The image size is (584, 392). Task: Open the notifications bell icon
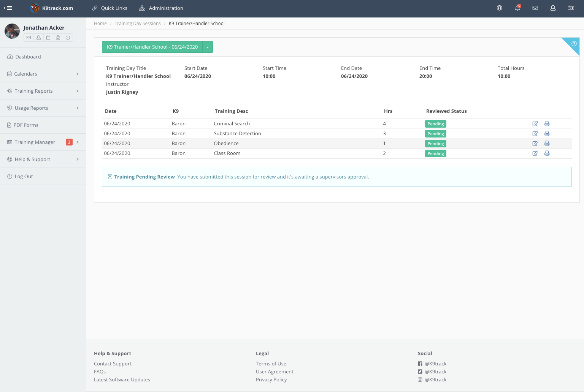[517, 8]
